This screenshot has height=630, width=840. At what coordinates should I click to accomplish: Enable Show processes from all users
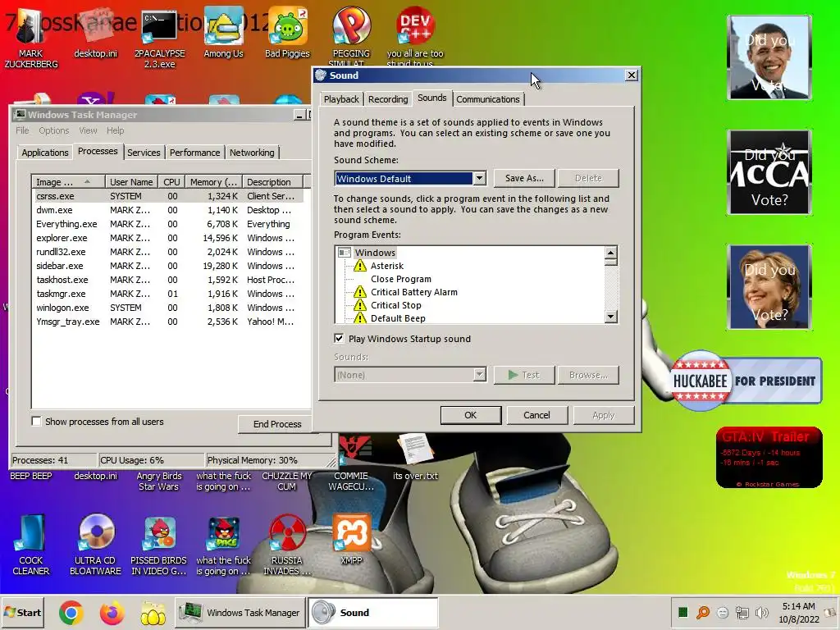click(36, 421)
